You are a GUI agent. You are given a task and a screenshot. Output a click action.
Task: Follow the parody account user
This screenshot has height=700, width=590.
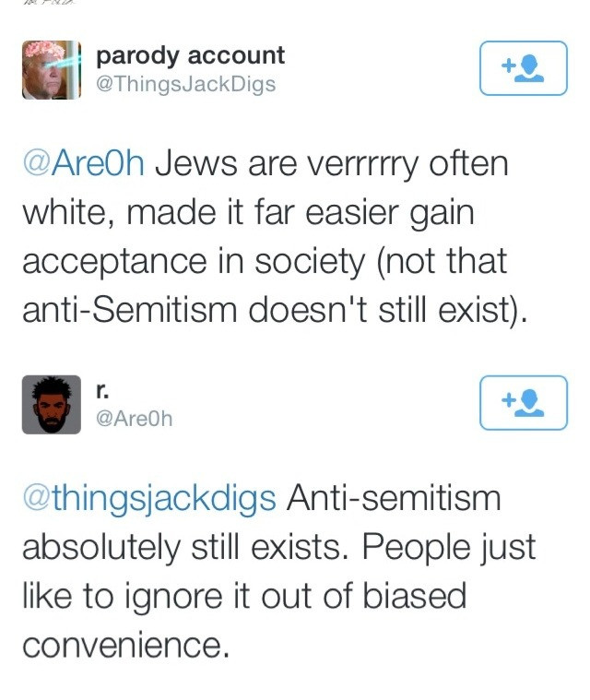coord(523,68)
